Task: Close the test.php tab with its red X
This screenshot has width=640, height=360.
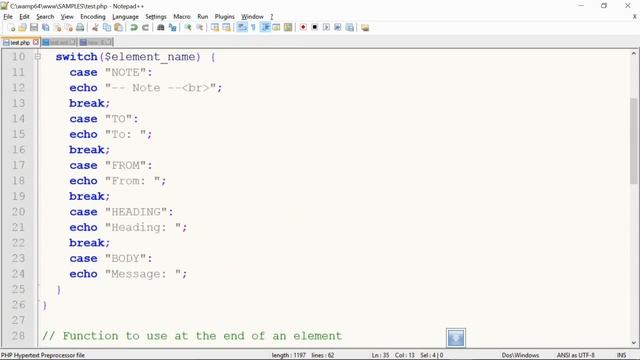Action: 36,42
